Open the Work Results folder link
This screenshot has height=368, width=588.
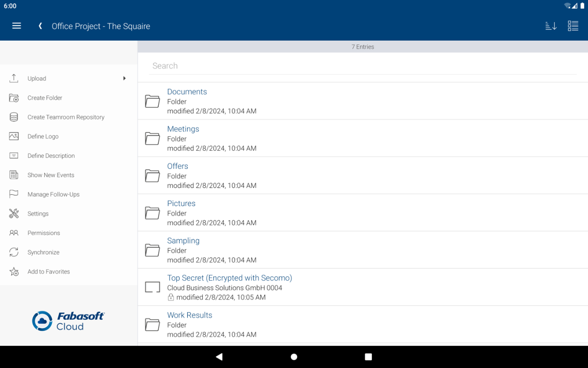click(x=190, y=315)
